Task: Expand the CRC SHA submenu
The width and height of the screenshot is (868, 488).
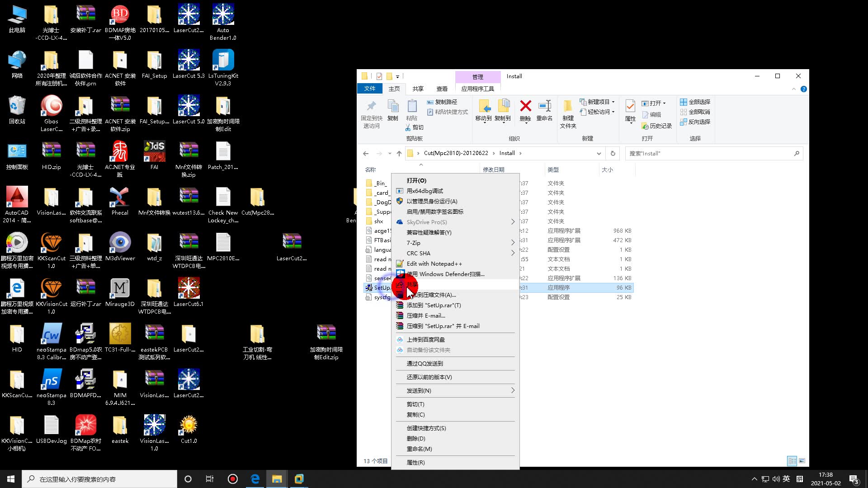Action: [455, 253]
